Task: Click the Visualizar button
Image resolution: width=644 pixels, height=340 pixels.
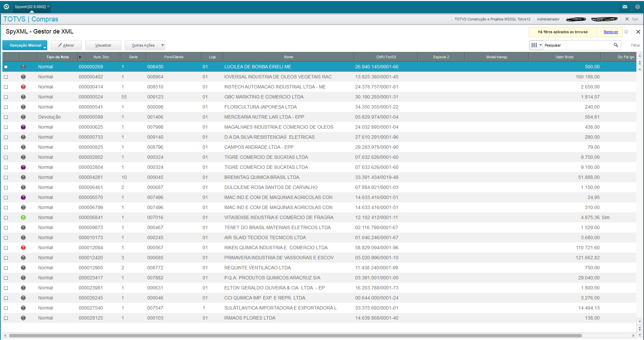Action: coord(103,45)
